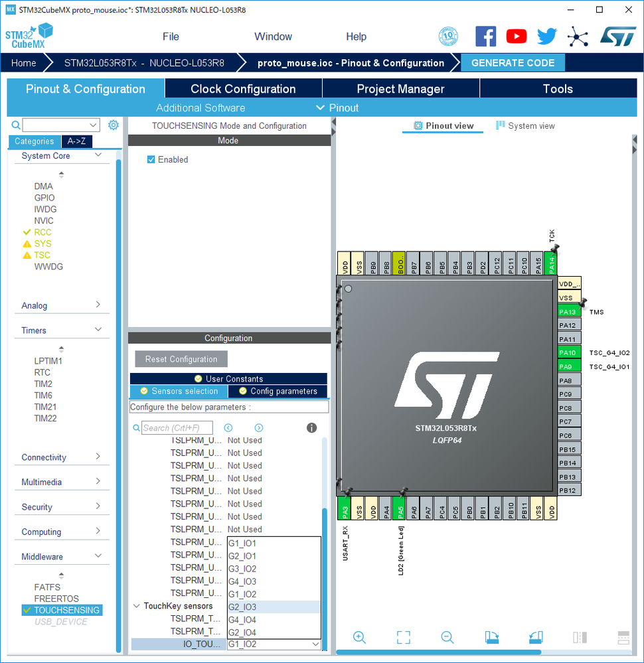
Task: Click the PA14 pin on the chip
Action: [x=550, y=263]
